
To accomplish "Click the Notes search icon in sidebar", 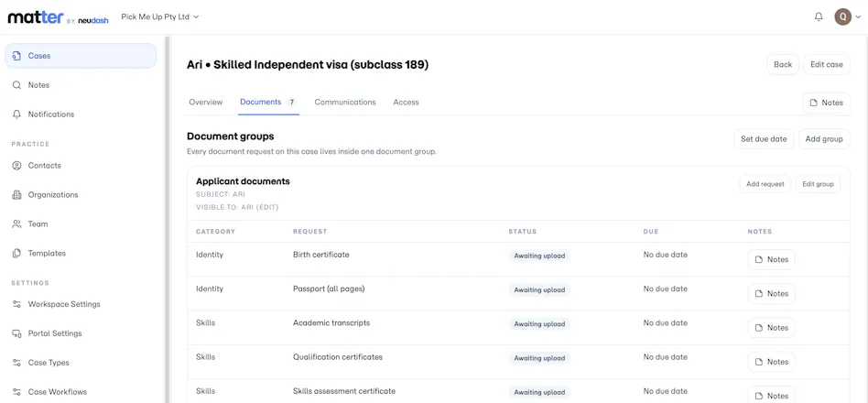I will coord(16,85).
